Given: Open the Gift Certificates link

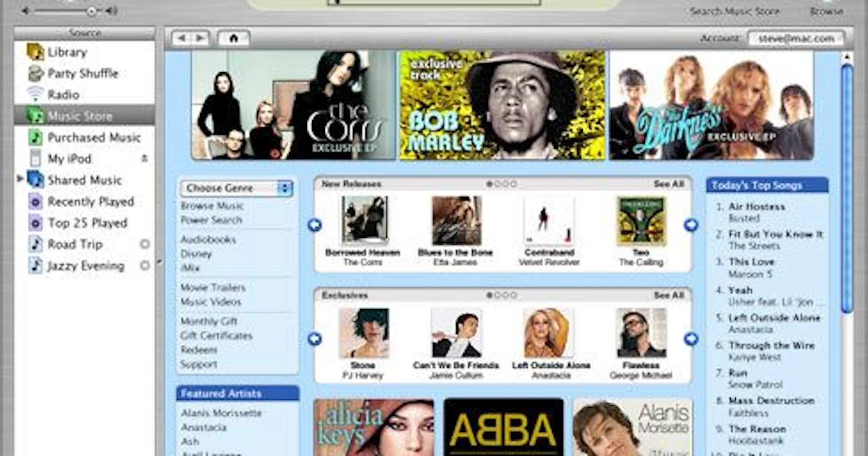Looking at the screenshot, I should [x=216, y=336].
